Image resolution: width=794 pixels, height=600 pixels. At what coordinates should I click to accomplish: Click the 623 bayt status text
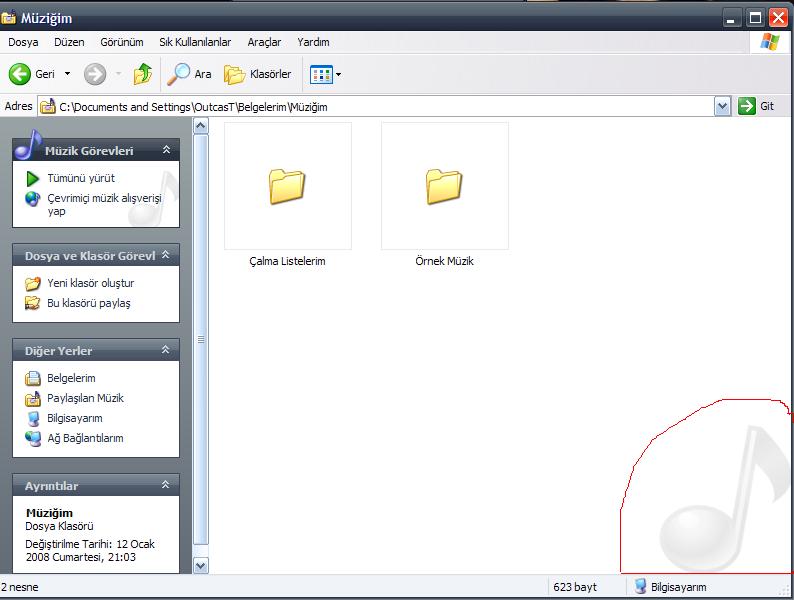[x=575, y=587]
